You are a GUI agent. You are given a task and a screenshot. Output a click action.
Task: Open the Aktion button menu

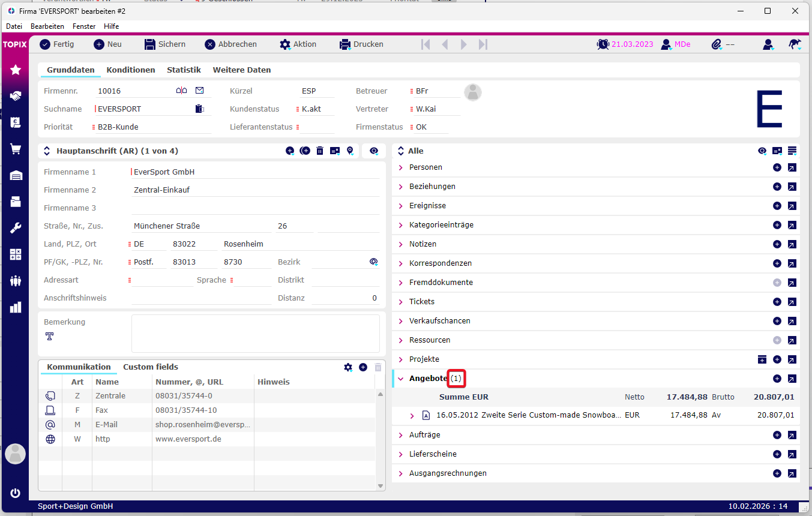(x=298, y=44)
